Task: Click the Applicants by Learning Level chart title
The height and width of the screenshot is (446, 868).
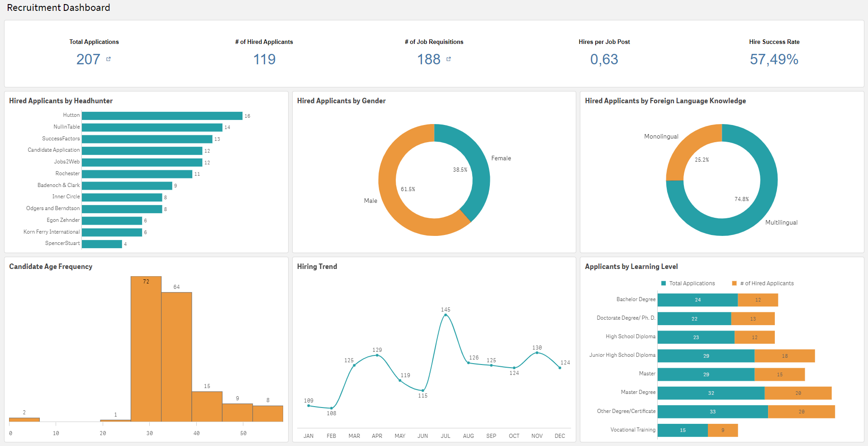Action: [631, 267]
